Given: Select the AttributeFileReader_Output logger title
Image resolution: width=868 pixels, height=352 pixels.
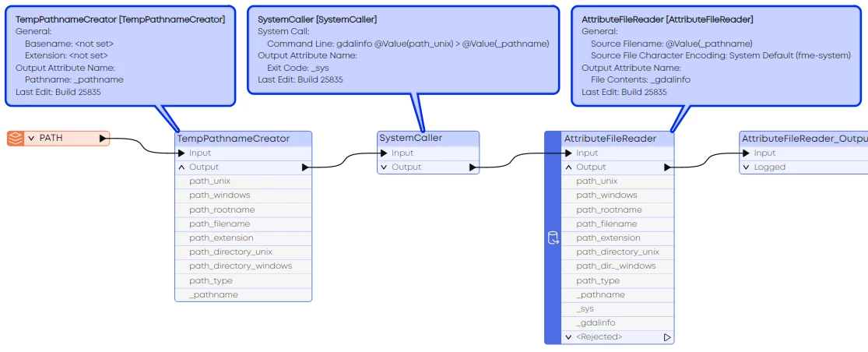Looking at the screenshot, I should pos(804,139).
